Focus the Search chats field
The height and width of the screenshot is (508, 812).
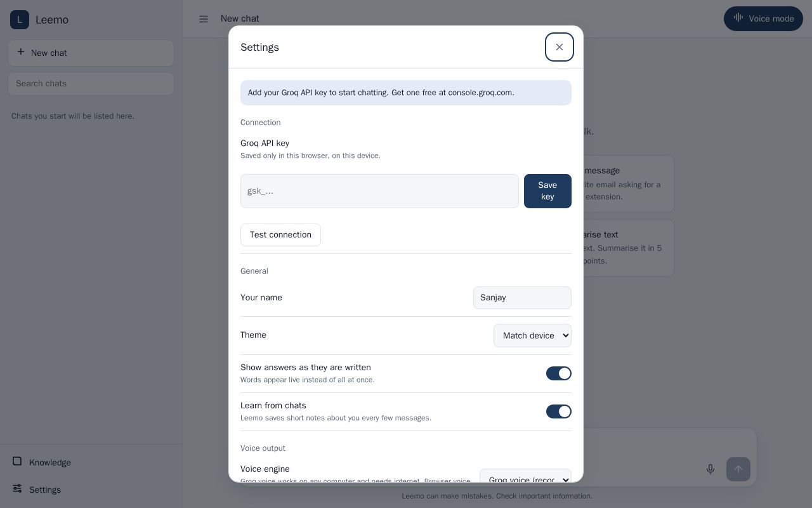point(91,84)
